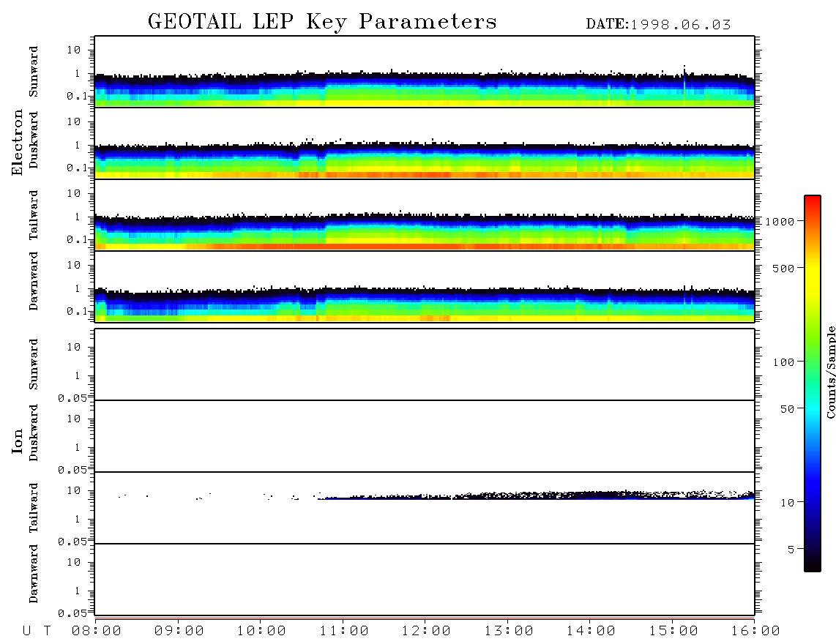Select the Electron Dawnward spectrogram panel

click(425, 287)
